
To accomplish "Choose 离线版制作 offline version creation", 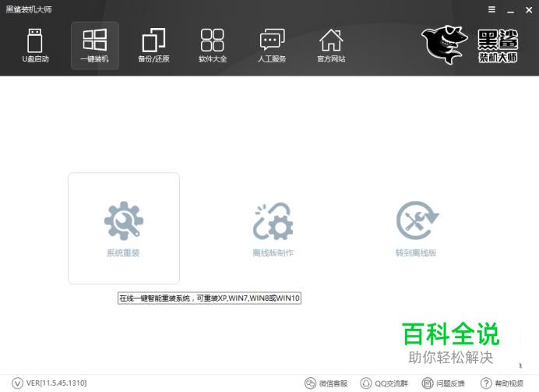I will coord(273,229).
